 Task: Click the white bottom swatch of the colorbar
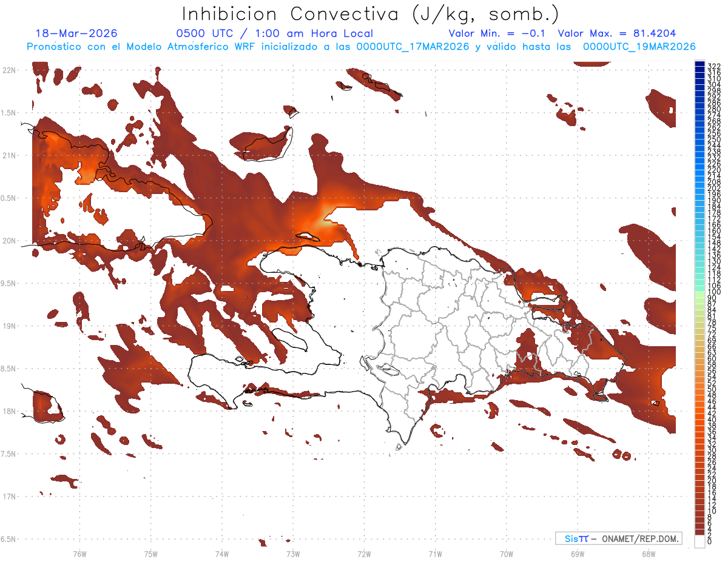[699, 541]
